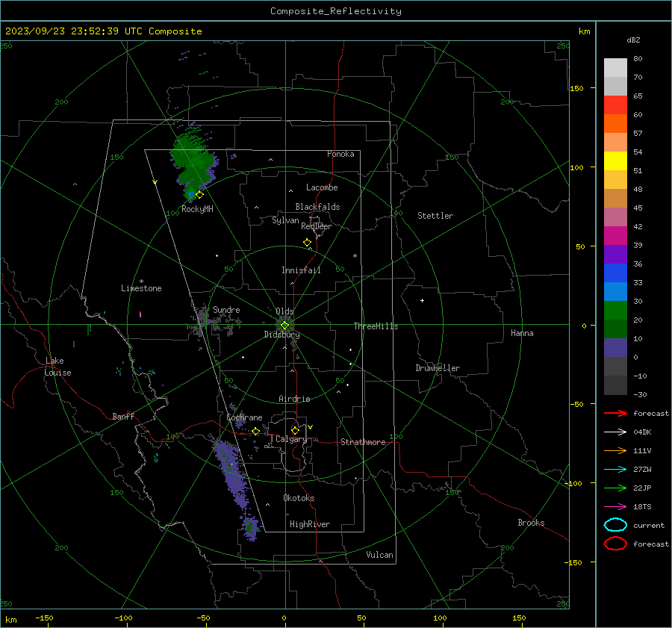672x628 pixels.
Task: Click the Vulcan label
Action: click(x=379, y=555)
